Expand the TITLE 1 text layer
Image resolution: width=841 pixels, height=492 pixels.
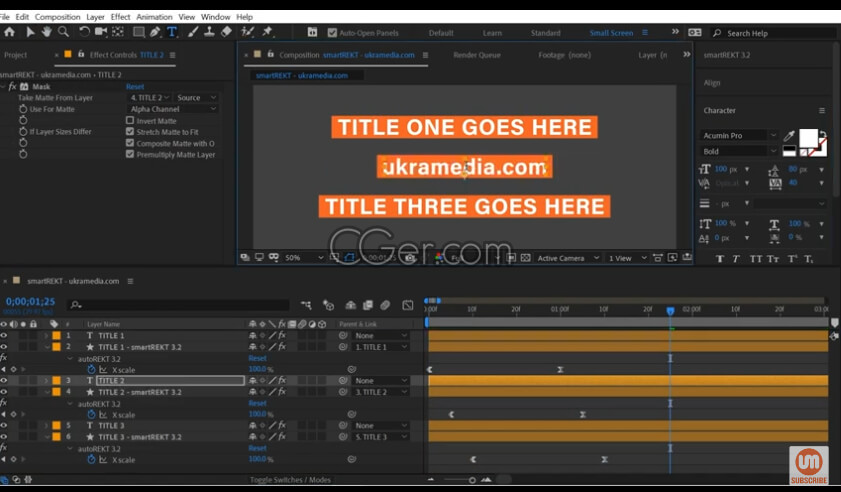point(46,336)
